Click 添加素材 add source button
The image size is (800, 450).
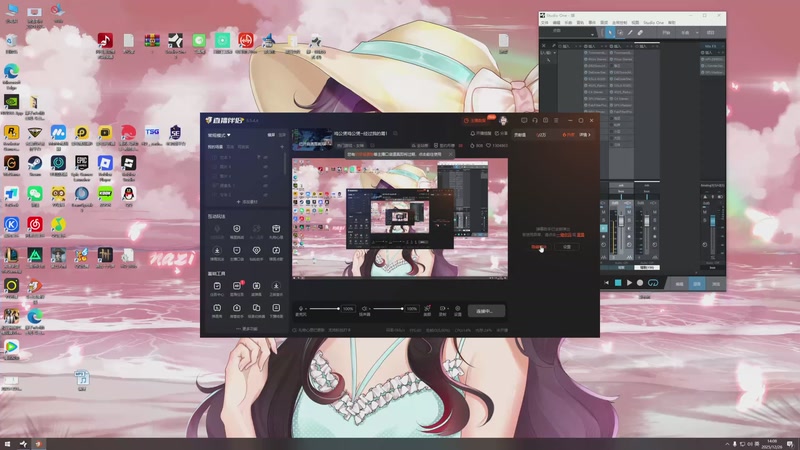pos(247,202)
